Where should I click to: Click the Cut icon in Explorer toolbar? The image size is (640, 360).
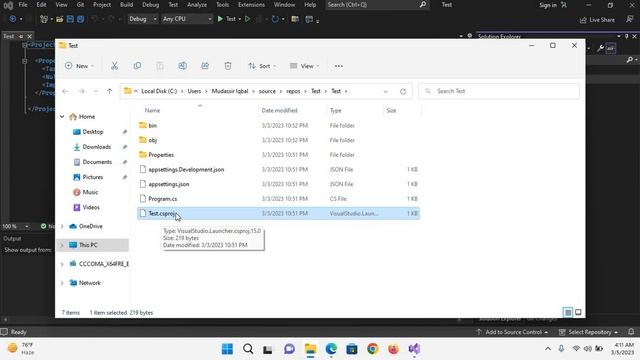(114, 66)
